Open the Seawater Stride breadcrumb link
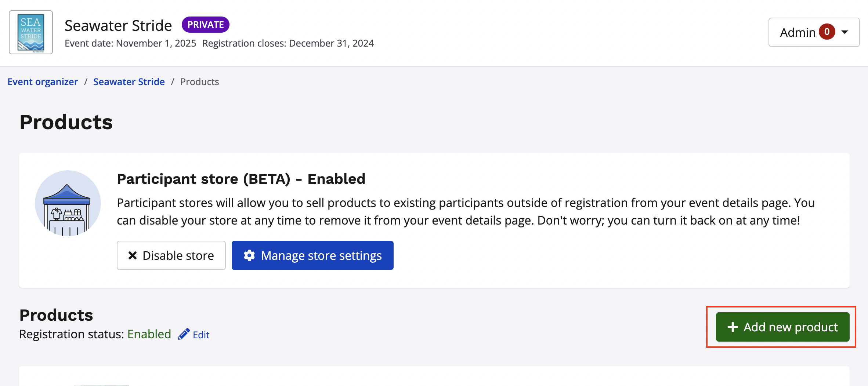868x386 pixels. coord(129,82)
